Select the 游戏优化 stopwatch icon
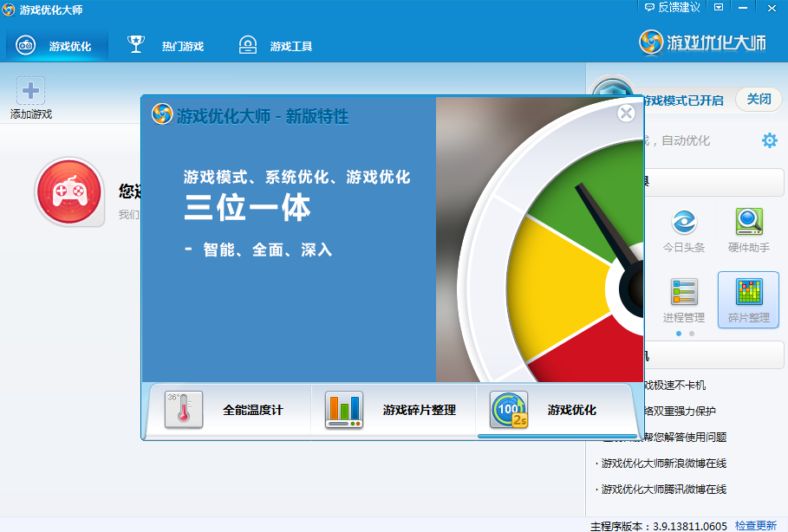Image resolution: width=788 pixels, height=532 pixels. click(x=508, y=408)
